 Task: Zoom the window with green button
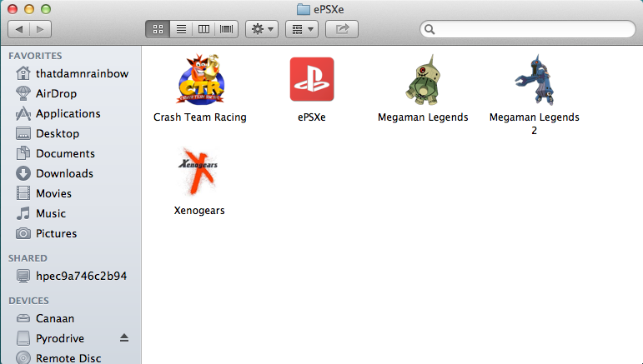tap(46, 9)
